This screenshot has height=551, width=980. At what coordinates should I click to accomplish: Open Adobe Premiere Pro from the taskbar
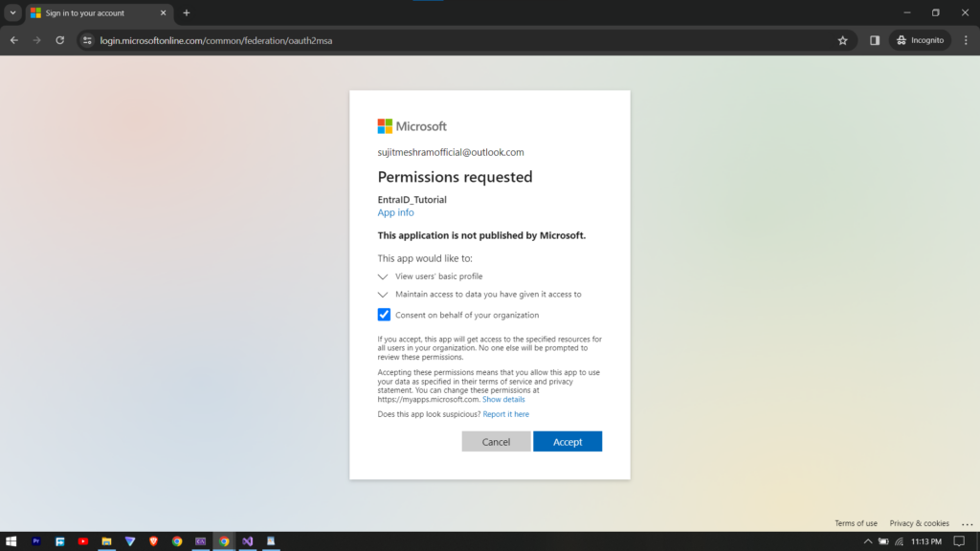pyautogui.click(x=36, y=540)
